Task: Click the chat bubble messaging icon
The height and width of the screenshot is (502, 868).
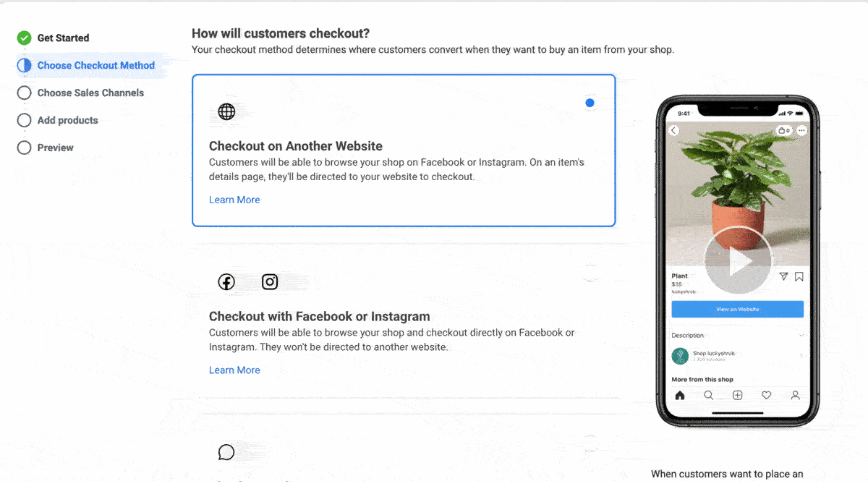Action: (226, 453)
